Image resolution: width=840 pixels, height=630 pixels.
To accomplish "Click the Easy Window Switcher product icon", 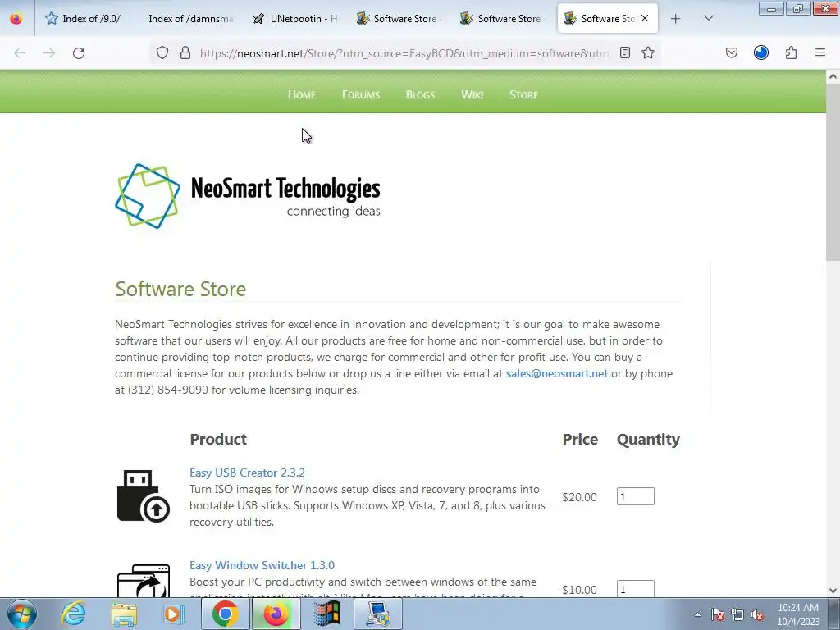I will click(143, 580).
